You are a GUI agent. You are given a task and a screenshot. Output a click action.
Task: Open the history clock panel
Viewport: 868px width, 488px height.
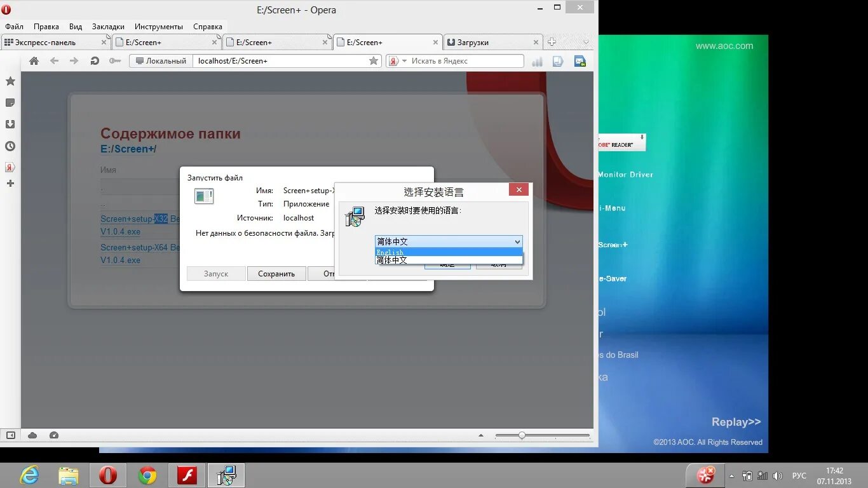tap(10, 146)
